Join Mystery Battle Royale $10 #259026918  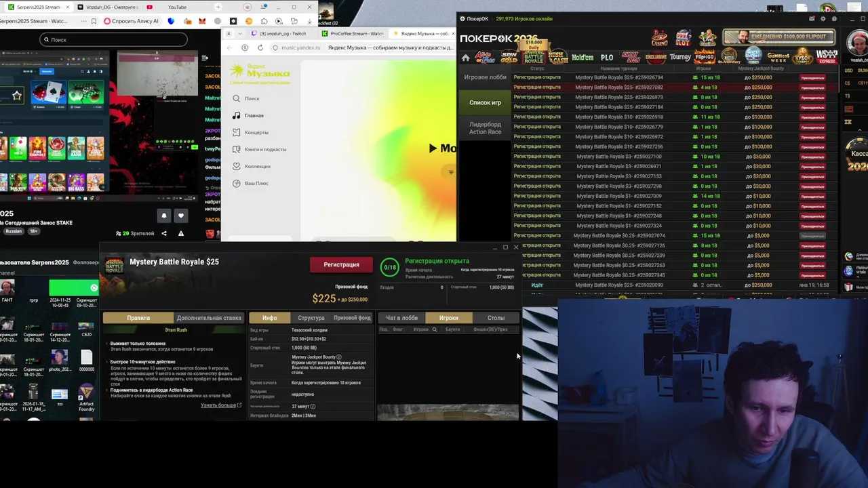[x=812, y=117]
